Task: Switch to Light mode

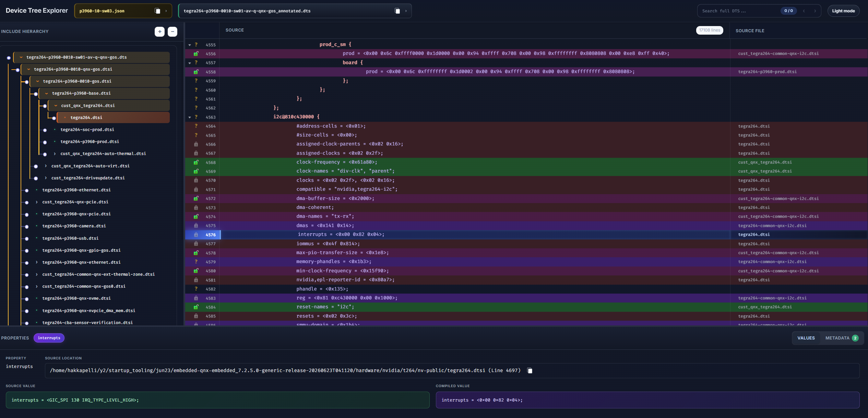Action: coord(843,11)
